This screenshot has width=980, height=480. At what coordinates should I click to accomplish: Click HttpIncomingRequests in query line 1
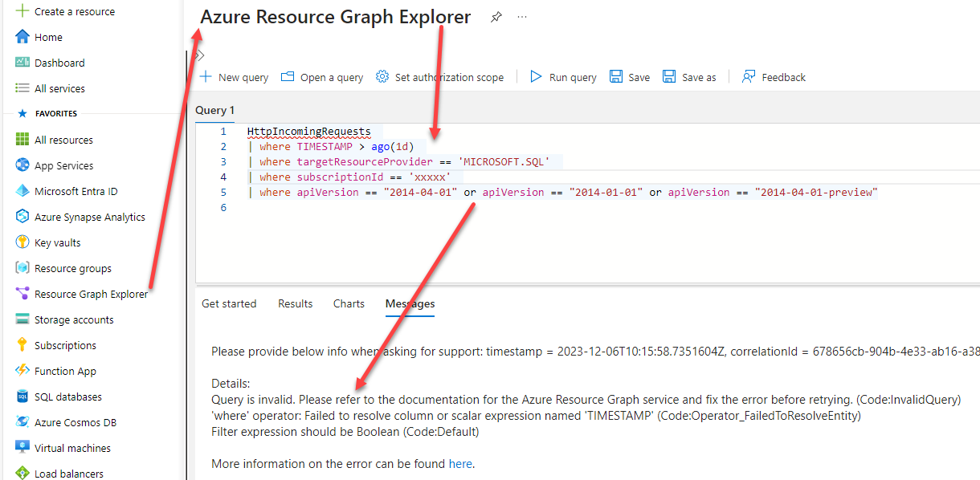click(x=309, y=132)
